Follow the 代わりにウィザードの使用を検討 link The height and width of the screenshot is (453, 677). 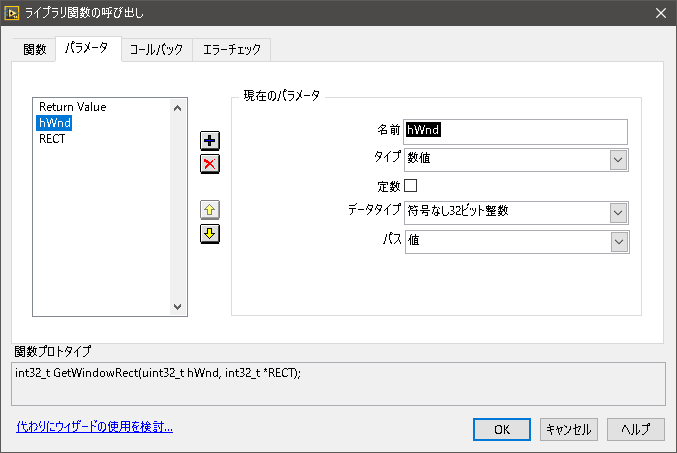click(x=95, y=427)
